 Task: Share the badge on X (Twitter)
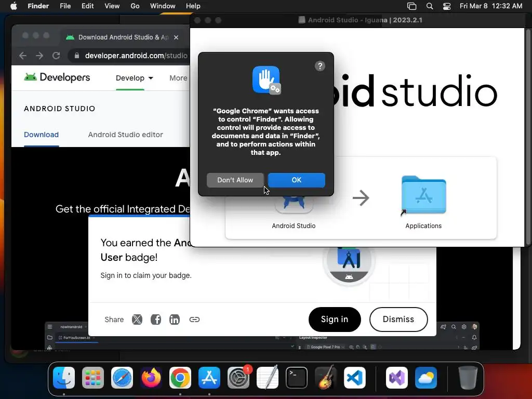pos(137,320)
